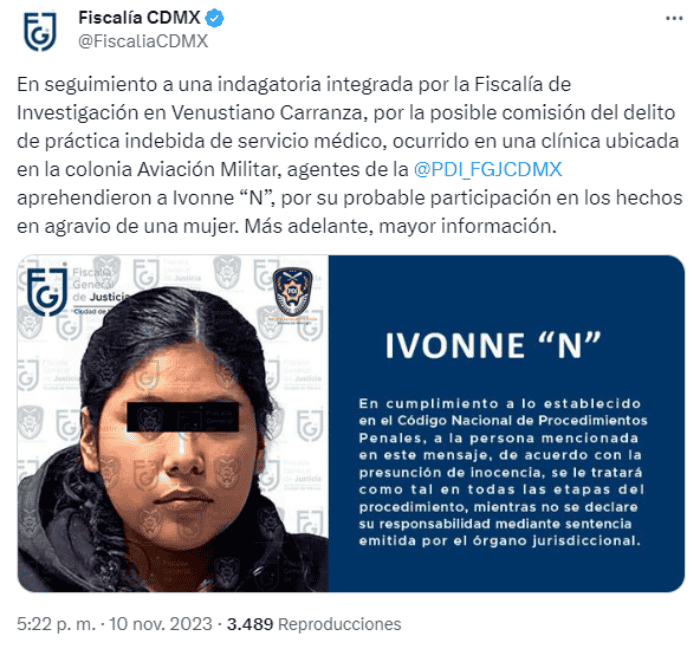Click the Fiscalía CDMX profile avatar
This screenshot has width=700, height=649.
(x=40, y=30)
